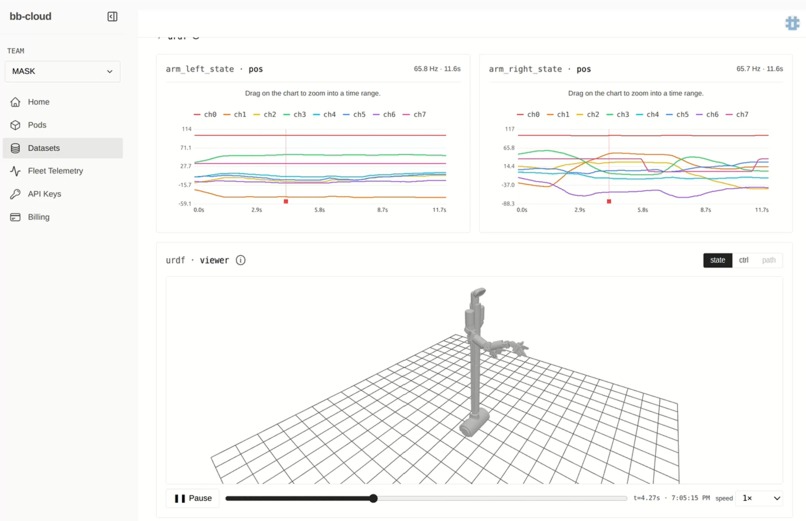Click red time marker in arm_left_state chart
Screen dimensions: 806x521
(x=286, y=201)
